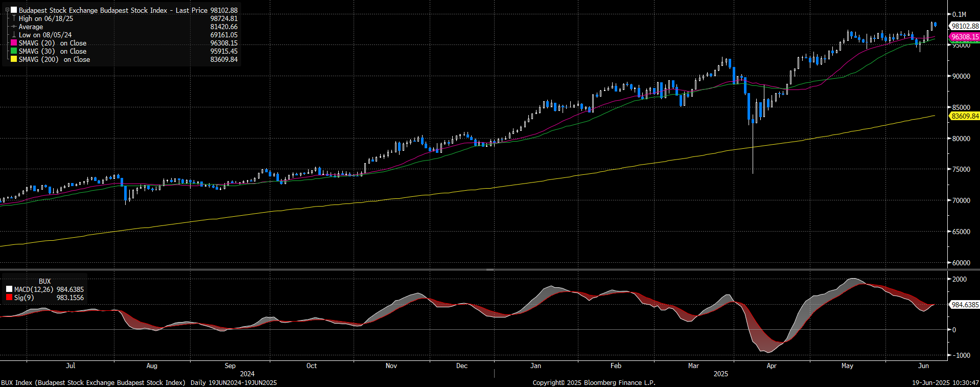This screenshot has height=387, width=980.
Task: Click the white Last Price color swatch
Action: [14, 10]
